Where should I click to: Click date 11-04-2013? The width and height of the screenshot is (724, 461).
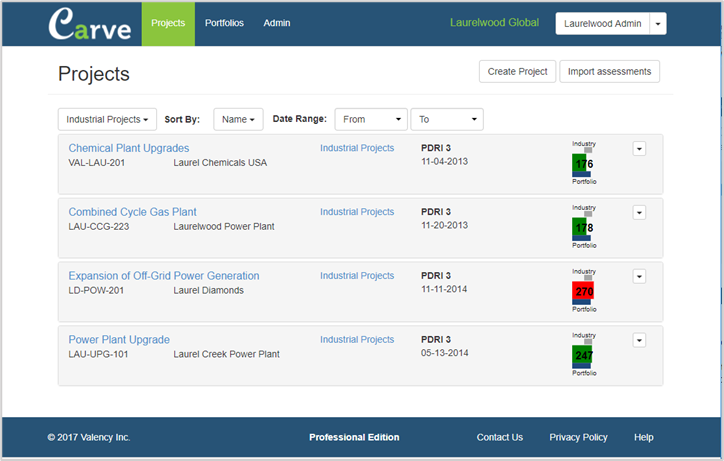click(x=444, y=161)
